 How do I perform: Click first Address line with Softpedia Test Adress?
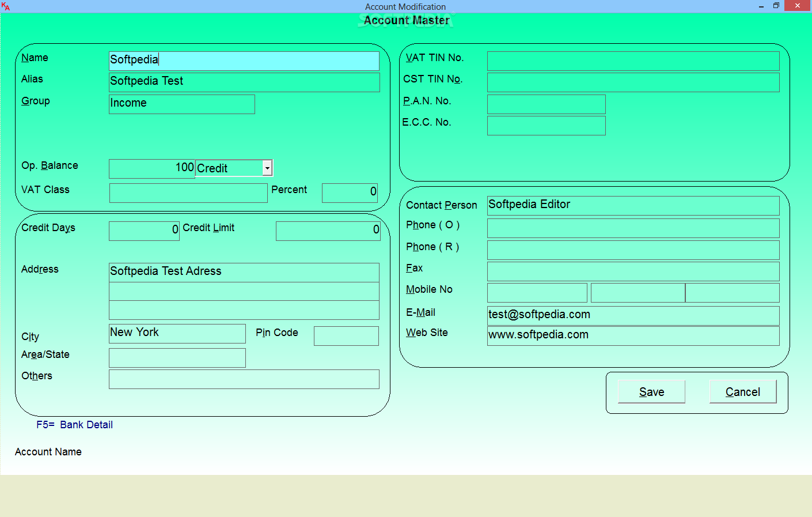click(244, 273)
